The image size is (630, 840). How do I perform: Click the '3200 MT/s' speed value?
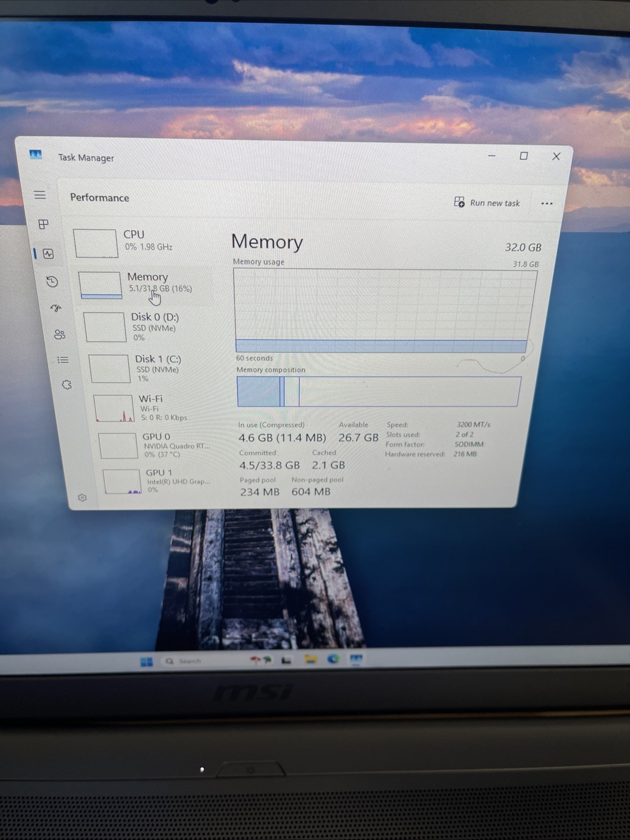pyautogui.click(x=473, y=424)
